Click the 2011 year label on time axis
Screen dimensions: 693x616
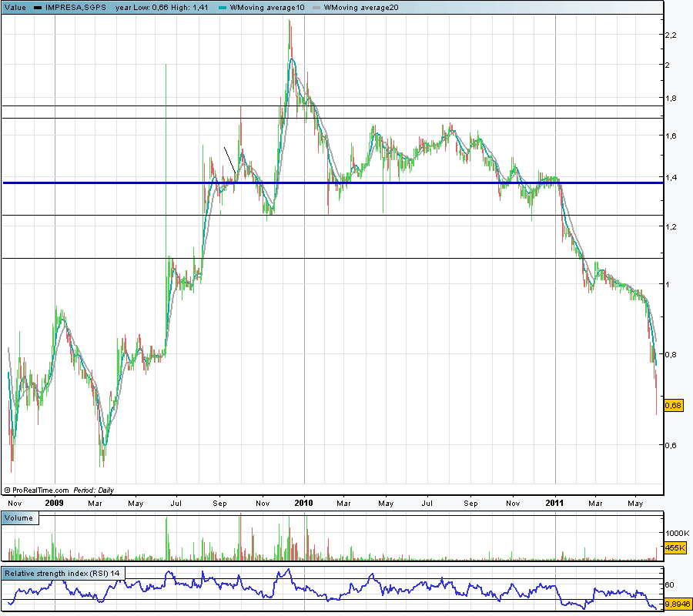554,503
